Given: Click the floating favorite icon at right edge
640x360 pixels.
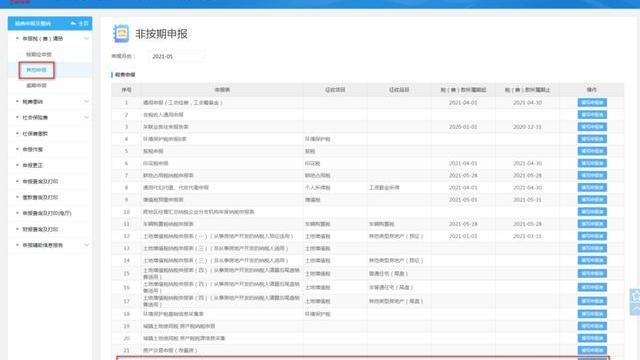Looking at the screenshot, I should [636, 296].
